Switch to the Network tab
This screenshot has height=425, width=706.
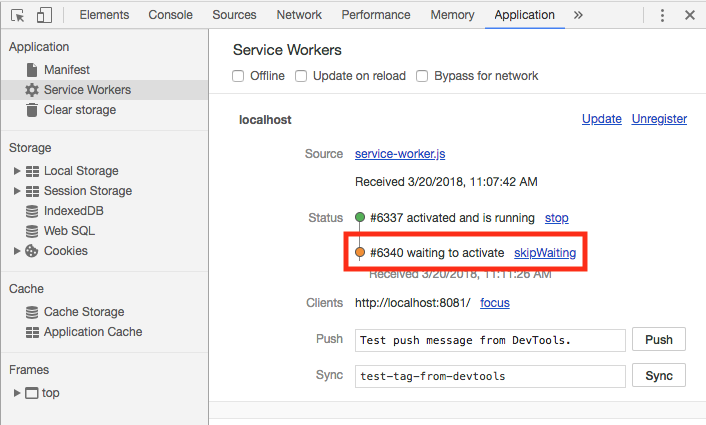tap(299, 15)
